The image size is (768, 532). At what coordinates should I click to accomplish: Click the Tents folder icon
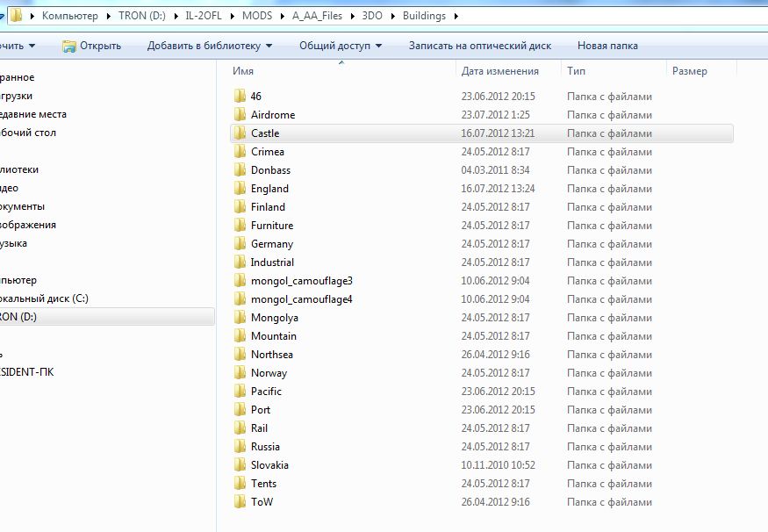(x=240, y=484)
